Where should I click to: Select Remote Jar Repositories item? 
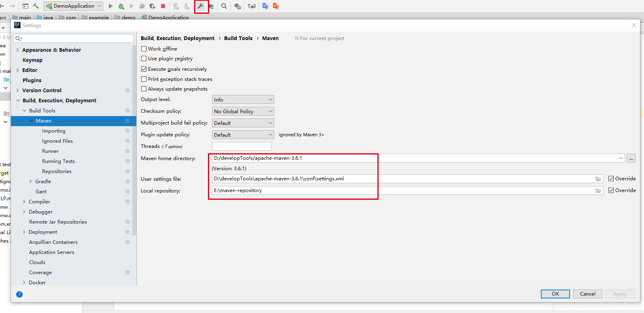pos(58,222)
